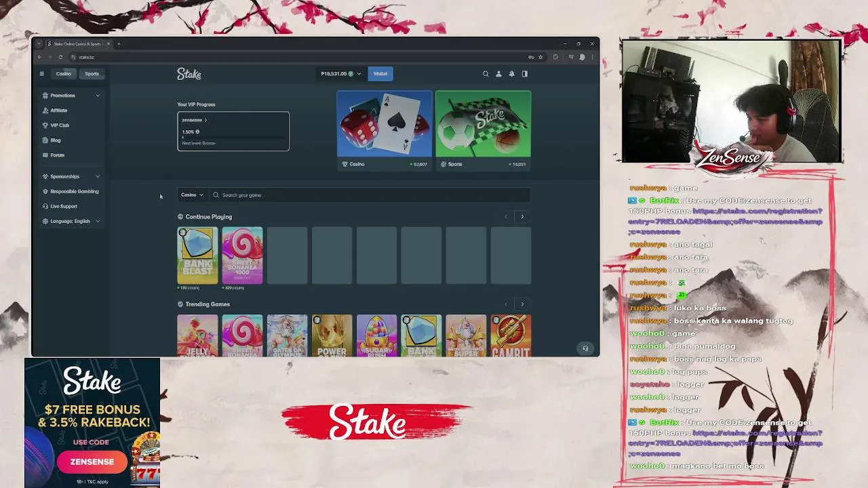Bookmark this page with the star icon
Image resolution: width=868 pixels, height=488 pixels.
[540, 57]
